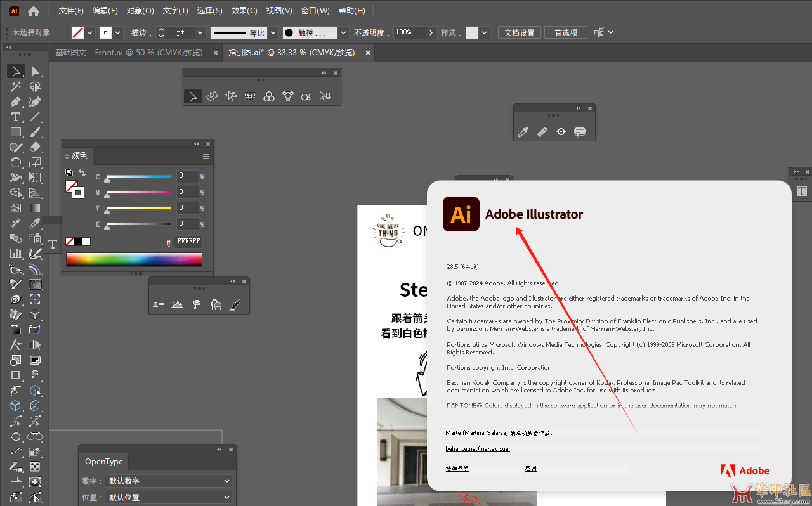
Task: Pick the Shaper tool
Action: 16,147
